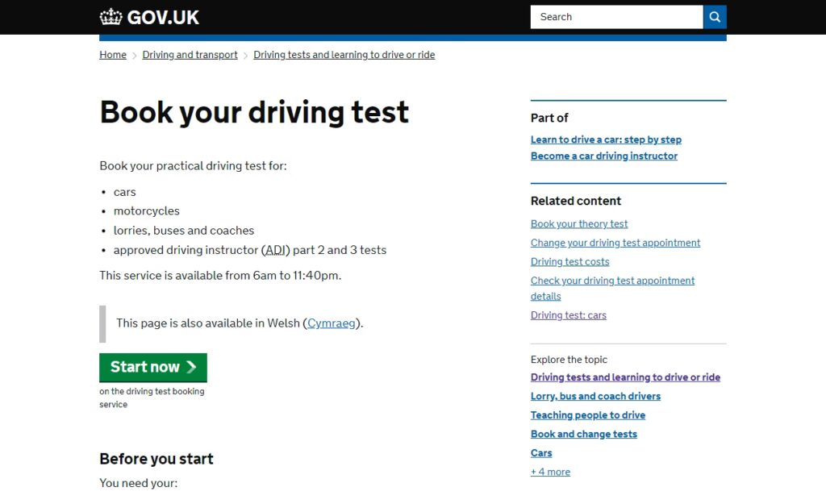This screenshot has width=826, height=504.
Task: Select Change your driving test appointment
Action: [x=615, y=243]
